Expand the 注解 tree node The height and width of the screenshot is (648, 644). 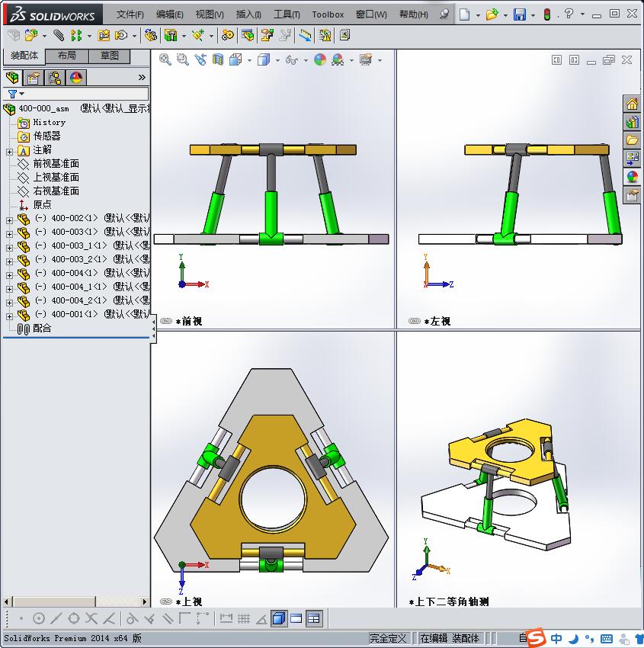click(x=9, y=152)
